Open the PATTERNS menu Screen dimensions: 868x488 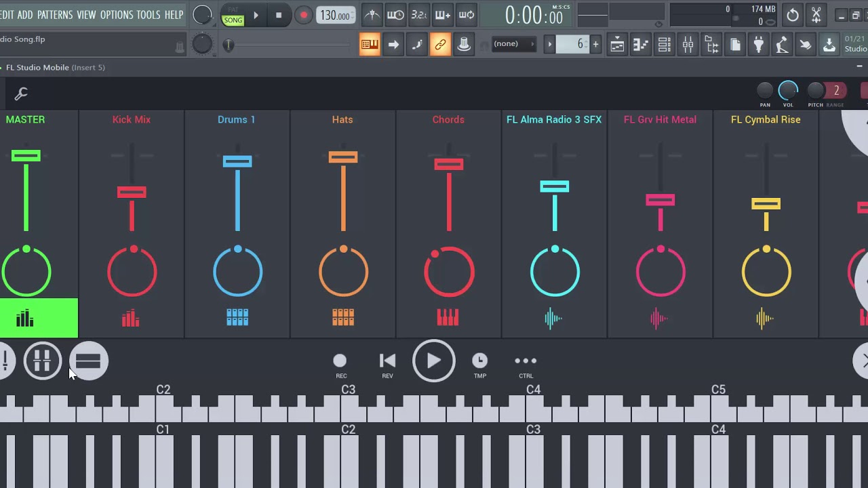[55, 15]
